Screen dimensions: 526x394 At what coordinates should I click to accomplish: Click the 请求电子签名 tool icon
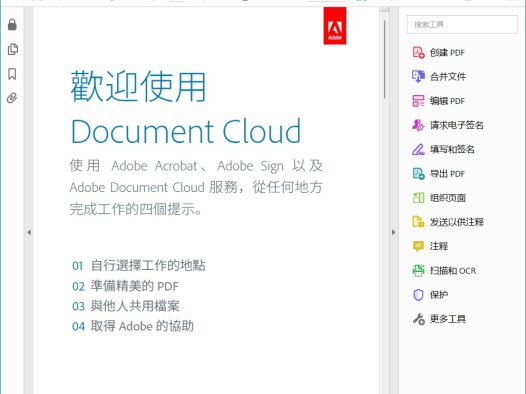(418, 125)
